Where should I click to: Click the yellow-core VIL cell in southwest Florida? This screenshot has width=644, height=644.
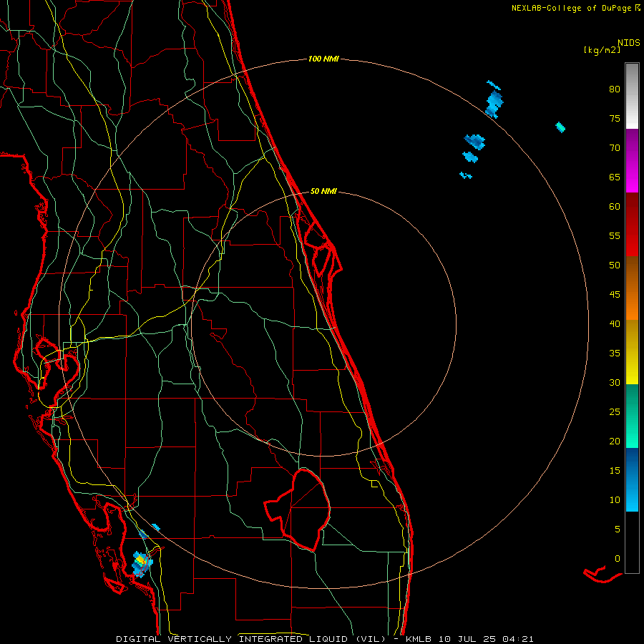(x=141, y=564)
